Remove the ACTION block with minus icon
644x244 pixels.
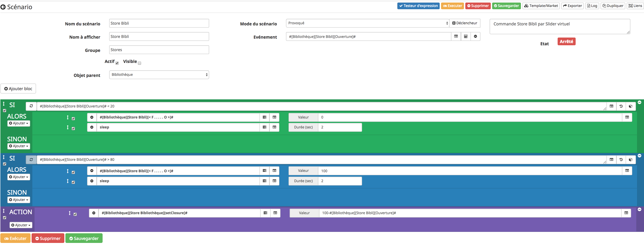pyautogui.click(x=640, y=209)
